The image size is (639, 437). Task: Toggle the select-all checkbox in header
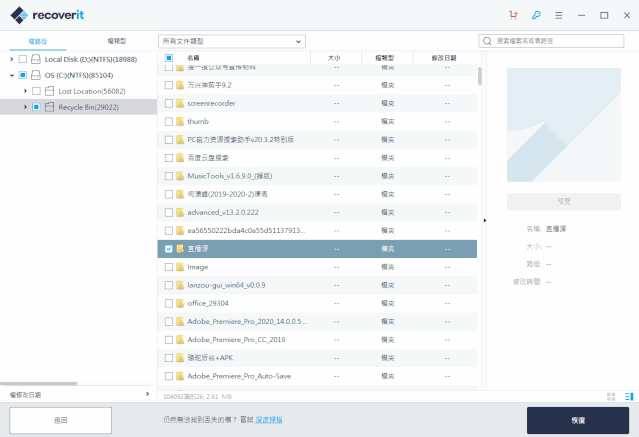click(x=169, y=58)
